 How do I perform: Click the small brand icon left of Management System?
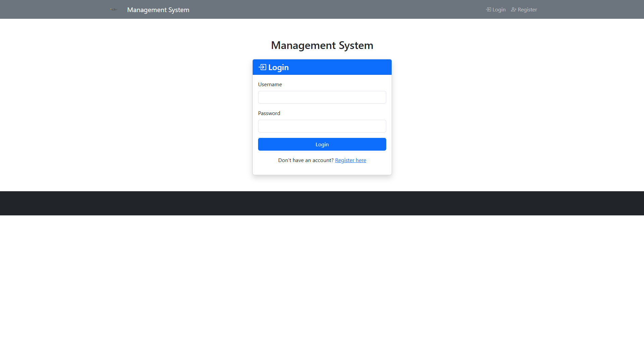point(114,9)
